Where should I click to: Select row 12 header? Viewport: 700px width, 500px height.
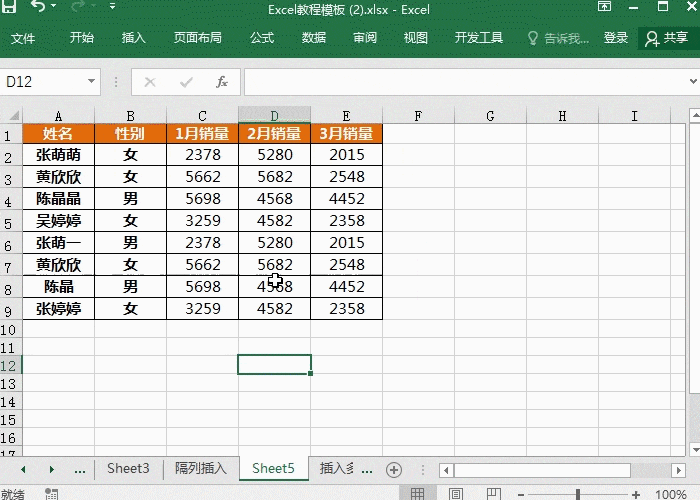[x=9, y=365]
